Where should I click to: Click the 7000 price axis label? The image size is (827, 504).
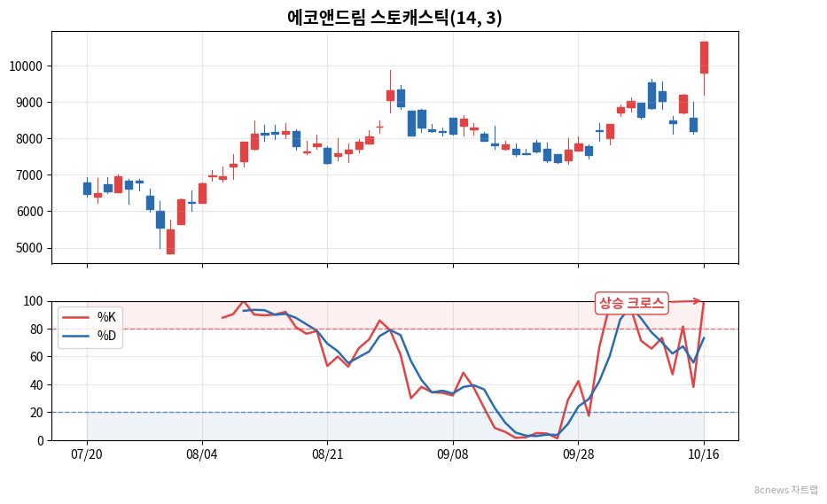point(29,175)
